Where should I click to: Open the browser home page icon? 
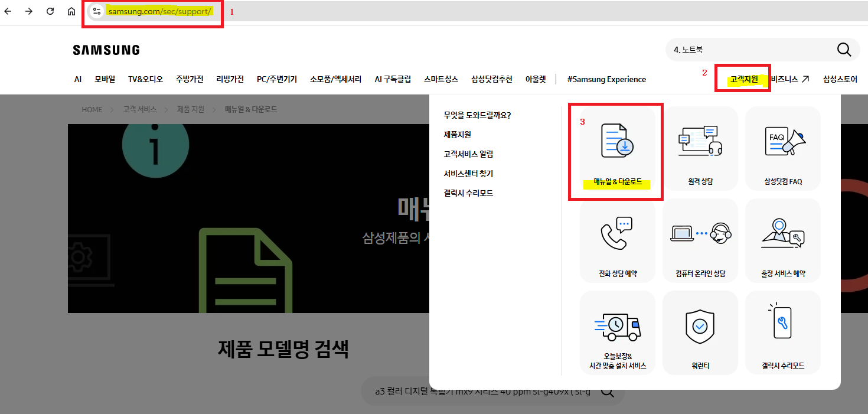[71, 11]
